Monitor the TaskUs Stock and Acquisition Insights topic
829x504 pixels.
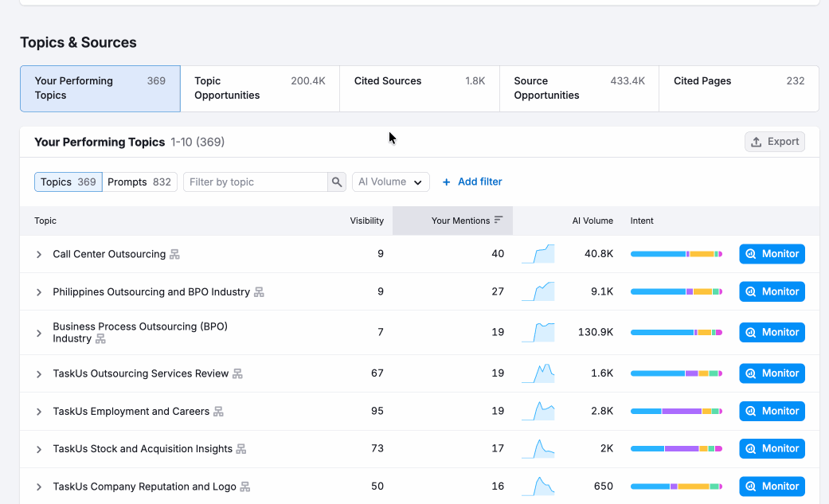pos(772,448)
